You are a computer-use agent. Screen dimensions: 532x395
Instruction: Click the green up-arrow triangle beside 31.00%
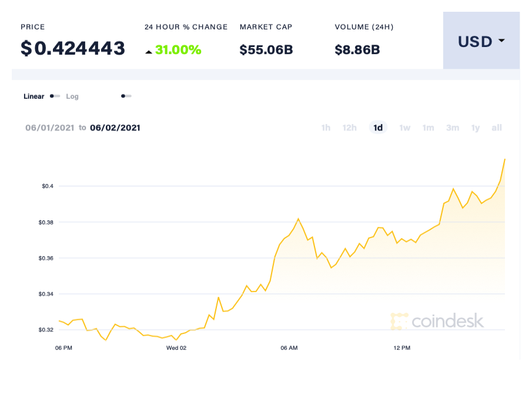coord(149,51)
